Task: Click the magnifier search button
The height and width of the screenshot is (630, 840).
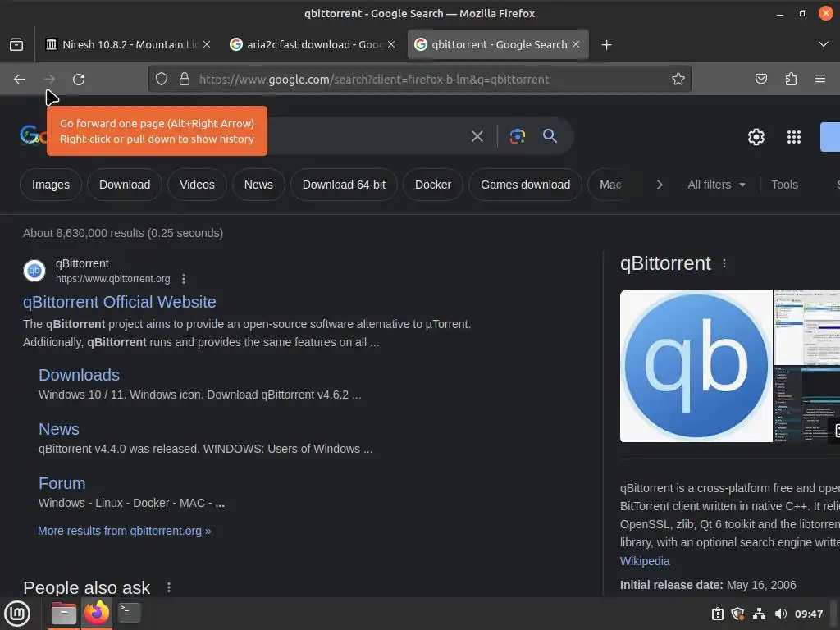Action: click(550, 136)
